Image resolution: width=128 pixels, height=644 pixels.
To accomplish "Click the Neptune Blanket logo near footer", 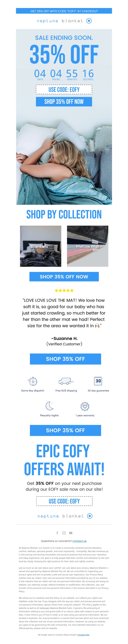I will 65,516.
